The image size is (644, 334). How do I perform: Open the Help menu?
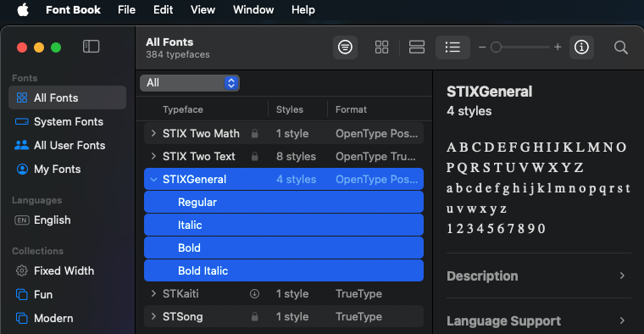tap(303, 9)
